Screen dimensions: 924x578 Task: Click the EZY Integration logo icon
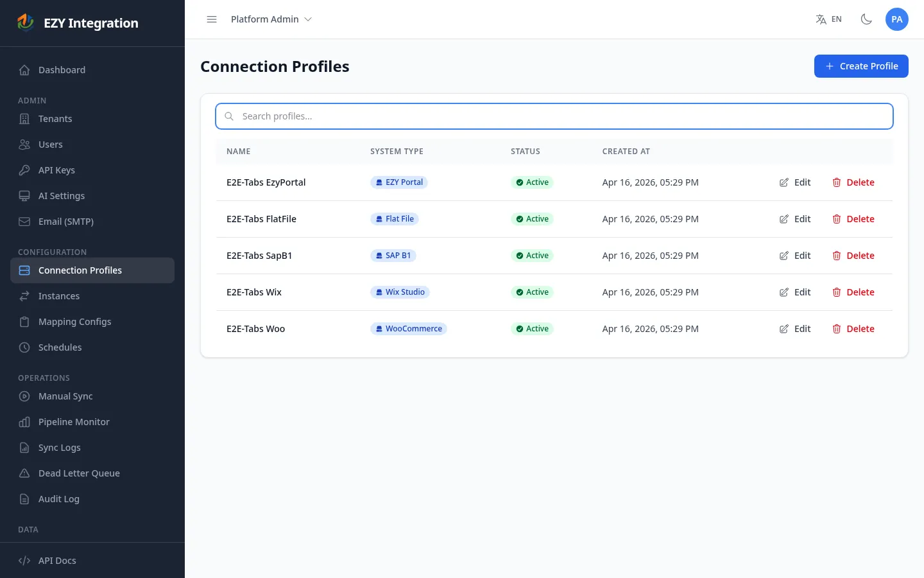tap(26, 22)
